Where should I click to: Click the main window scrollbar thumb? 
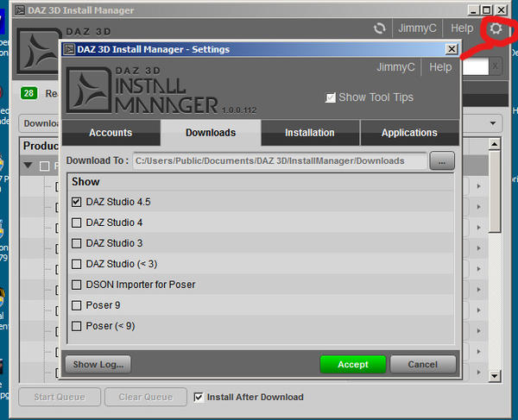click(495, 191)
